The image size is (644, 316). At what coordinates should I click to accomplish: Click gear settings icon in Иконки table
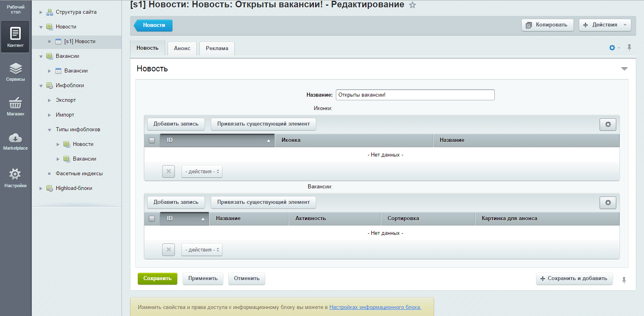608,124
